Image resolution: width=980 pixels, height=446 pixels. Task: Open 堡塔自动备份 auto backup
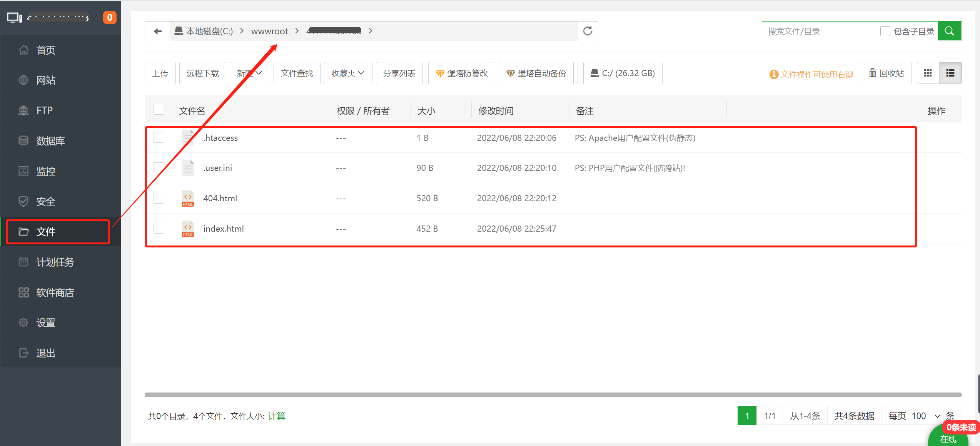[x=536, y=73]
